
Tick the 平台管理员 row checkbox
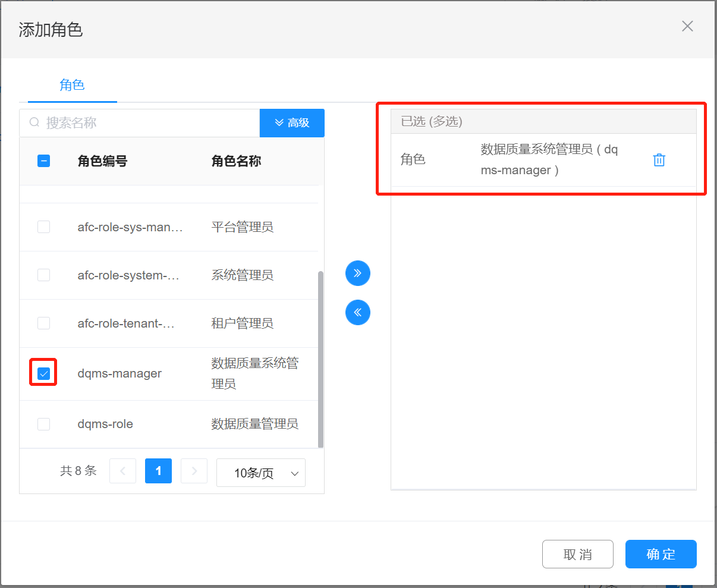(x=43, y=227)
